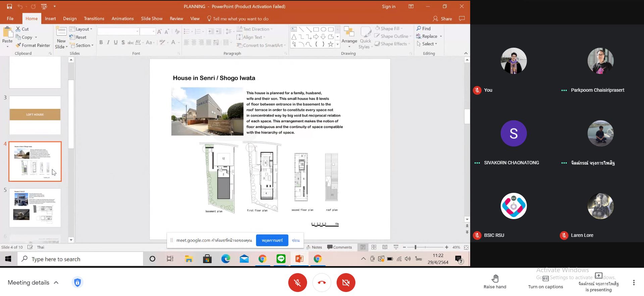This screenshot has width=644, height=296.
Task: Switch to the Insert tab
Action: [50, 18]
